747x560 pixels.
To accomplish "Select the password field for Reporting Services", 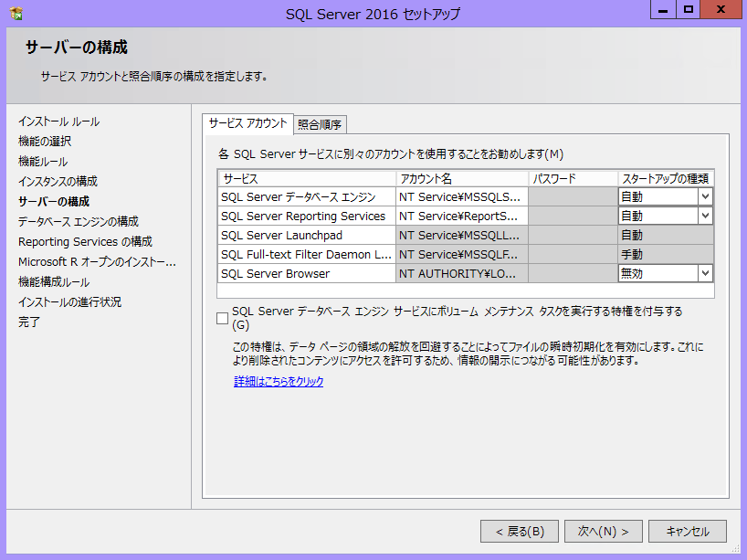I will [572, 217].
